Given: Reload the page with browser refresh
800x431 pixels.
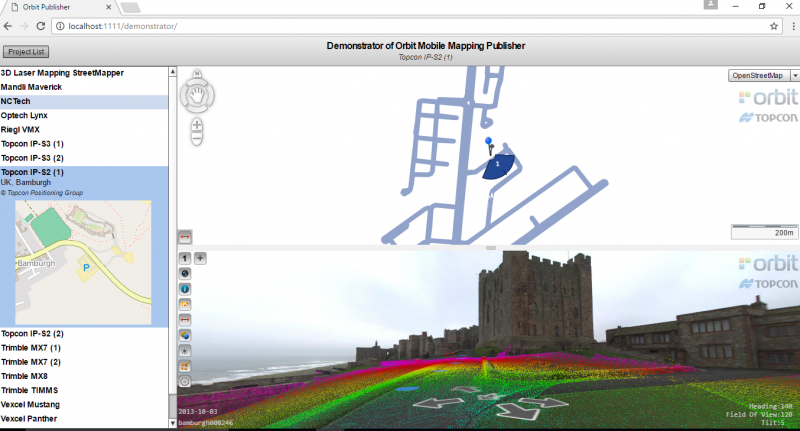Looking at the screenshot, I should tap(41, 26).
